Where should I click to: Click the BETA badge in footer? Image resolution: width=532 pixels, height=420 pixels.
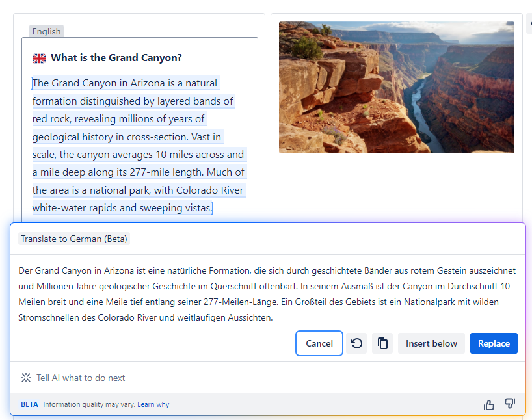[29, 404]
